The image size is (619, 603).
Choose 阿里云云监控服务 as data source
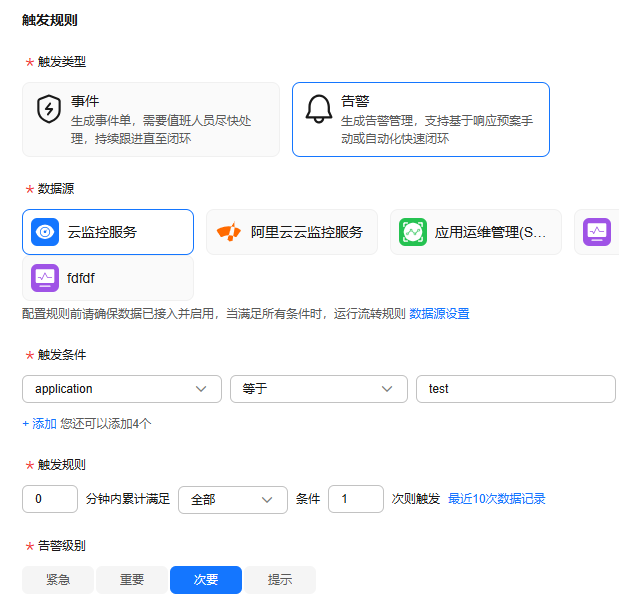tap(292, 232)
